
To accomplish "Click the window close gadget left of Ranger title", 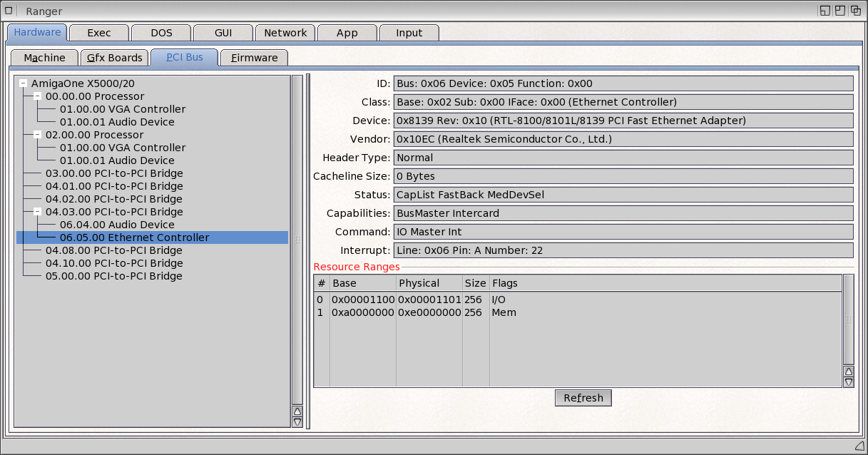I will coord(9,11).
